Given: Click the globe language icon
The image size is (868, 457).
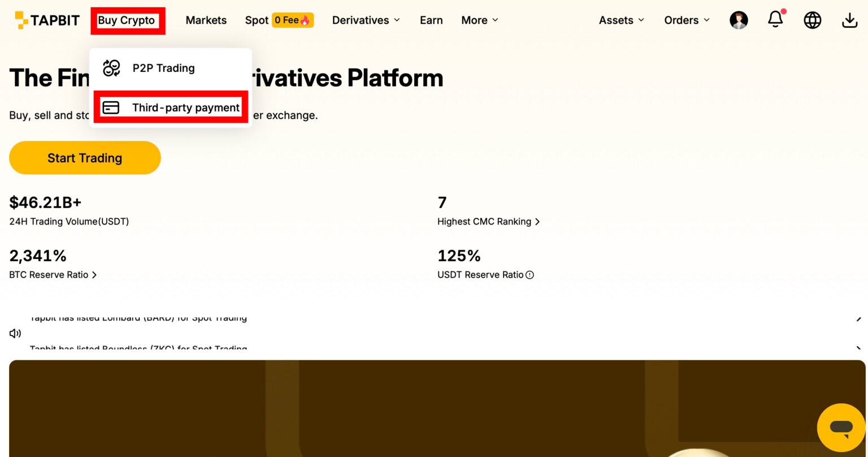Looking at the screenshot, I should click(x=812, y=20).
